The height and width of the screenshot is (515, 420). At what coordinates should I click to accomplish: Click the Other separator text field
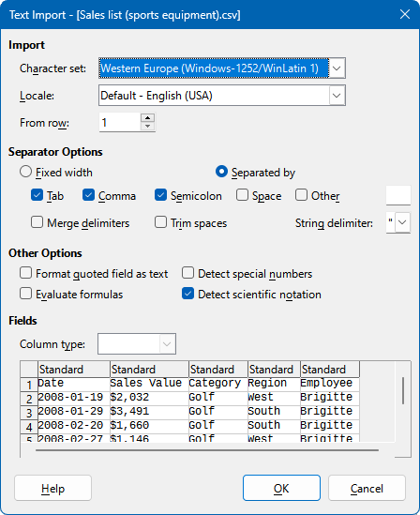tap(398, 195)
